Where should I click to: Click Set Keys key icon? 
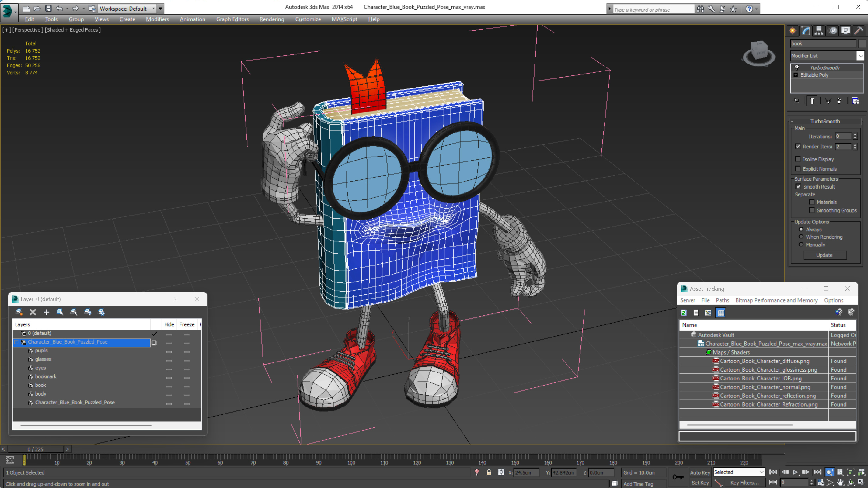click(678, 477)
